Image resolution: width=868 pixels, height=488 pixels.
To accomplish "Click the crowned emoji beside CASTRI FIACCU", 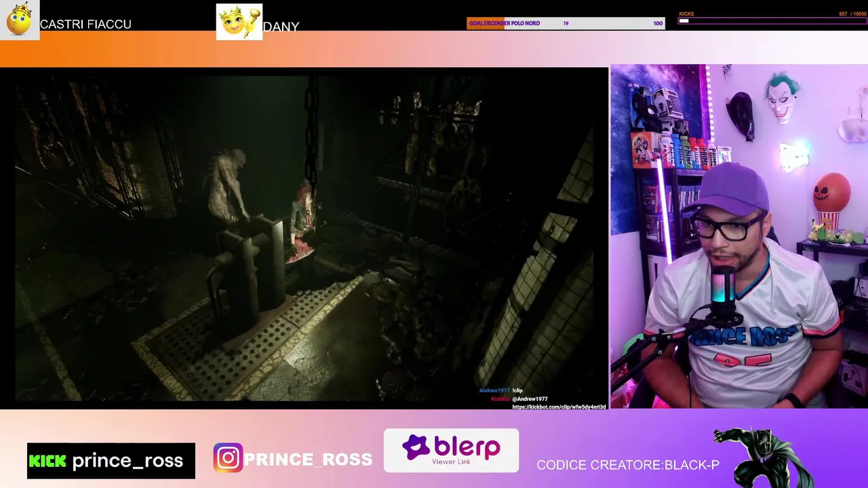I will click(x=20, y=20).
